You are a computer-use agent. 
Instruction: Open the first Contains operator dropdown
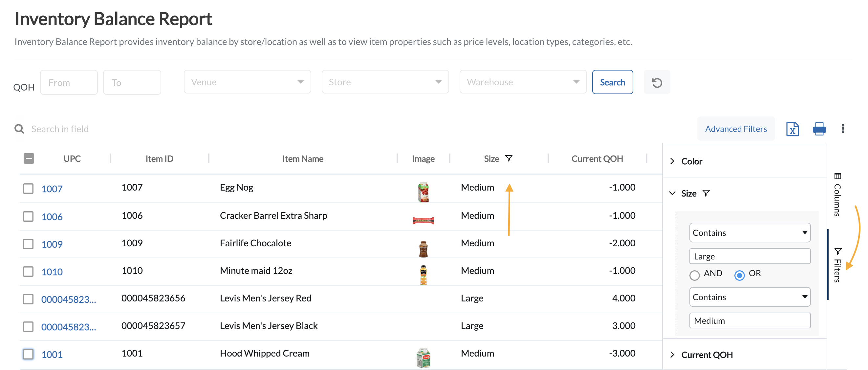[x=749, y=233]
